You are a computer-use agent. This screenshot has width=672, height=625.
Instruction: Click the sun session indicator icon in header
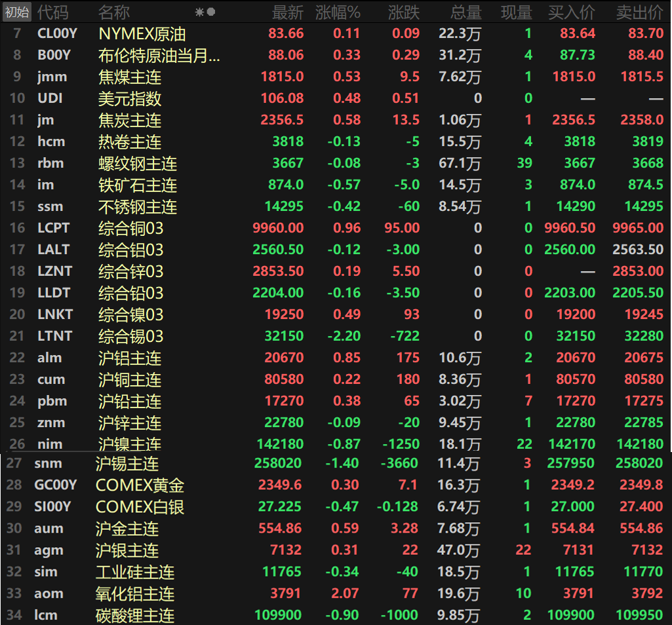(199, 12)
